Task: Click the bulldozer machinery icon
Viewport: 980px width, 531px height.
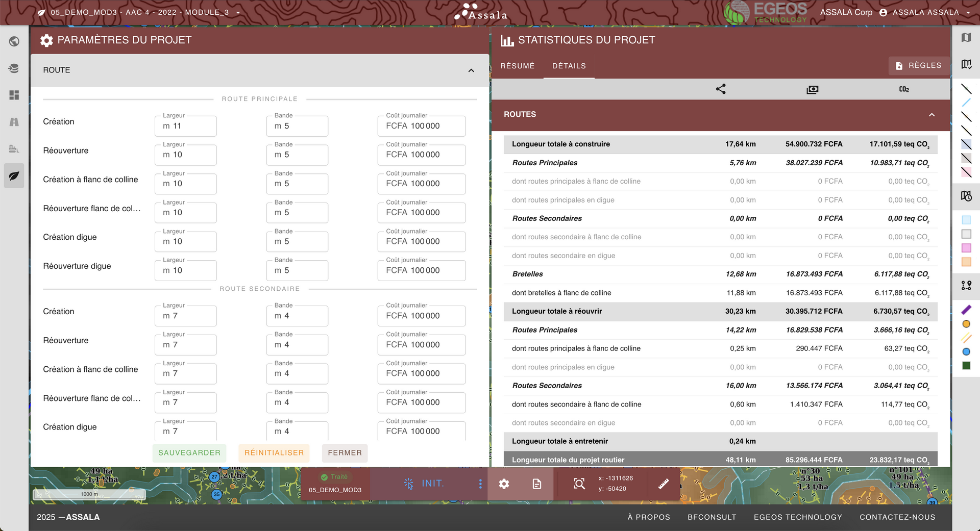Action: pyautogui.click(x=14, y=149)
